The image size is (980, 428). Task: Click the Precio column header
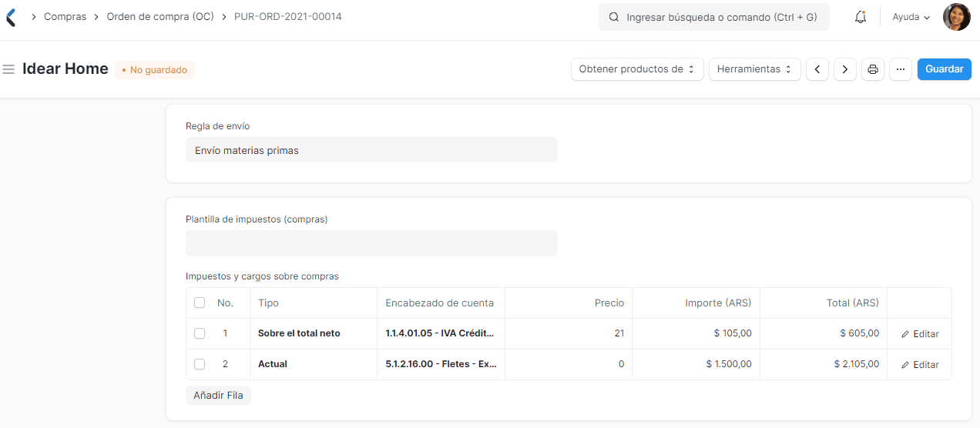tap(569, 303)
